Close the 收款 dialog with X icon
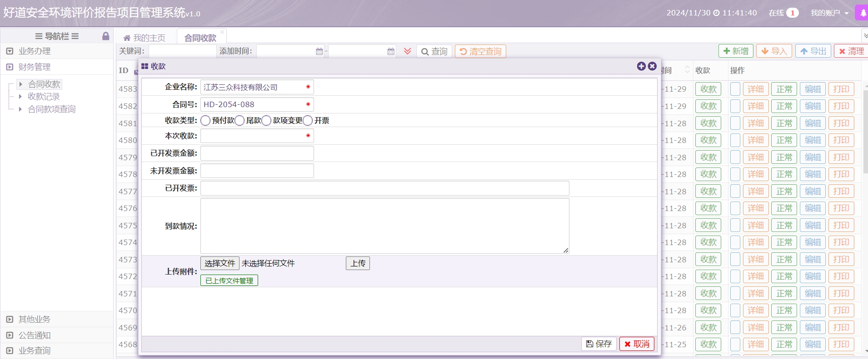This screenshot has width=868, height=359. pyautogui.click(x=652, y=66)
